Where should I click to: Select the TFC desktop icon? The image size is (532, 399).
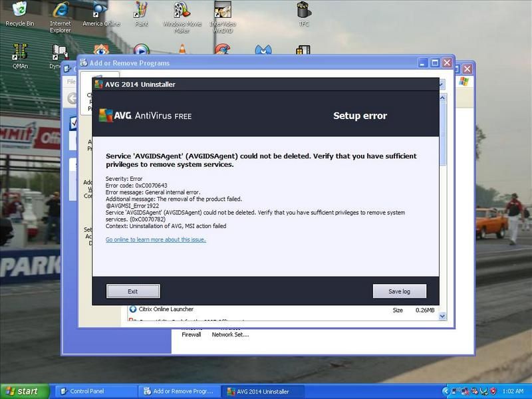coord(304,14)
